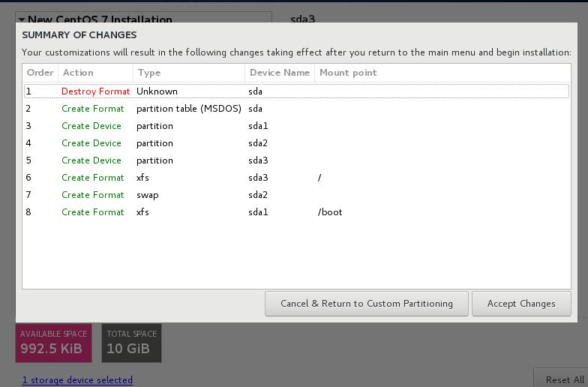Select the Destroy Format sda row
The image size is (588, 387).
click(x=295, y=91)
